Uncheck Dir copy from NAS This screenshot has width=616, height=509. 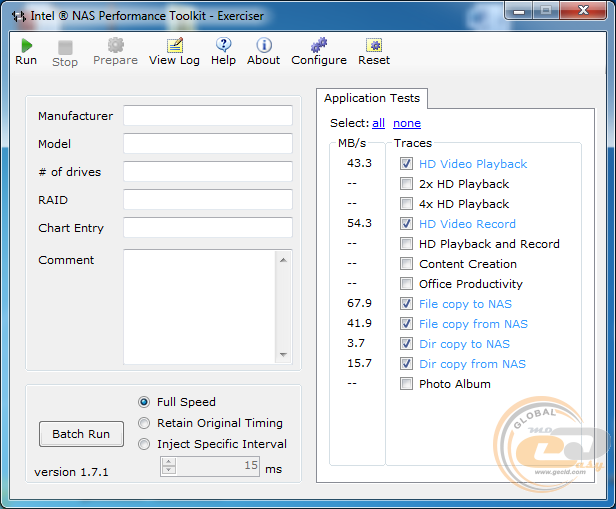[406, 364]
